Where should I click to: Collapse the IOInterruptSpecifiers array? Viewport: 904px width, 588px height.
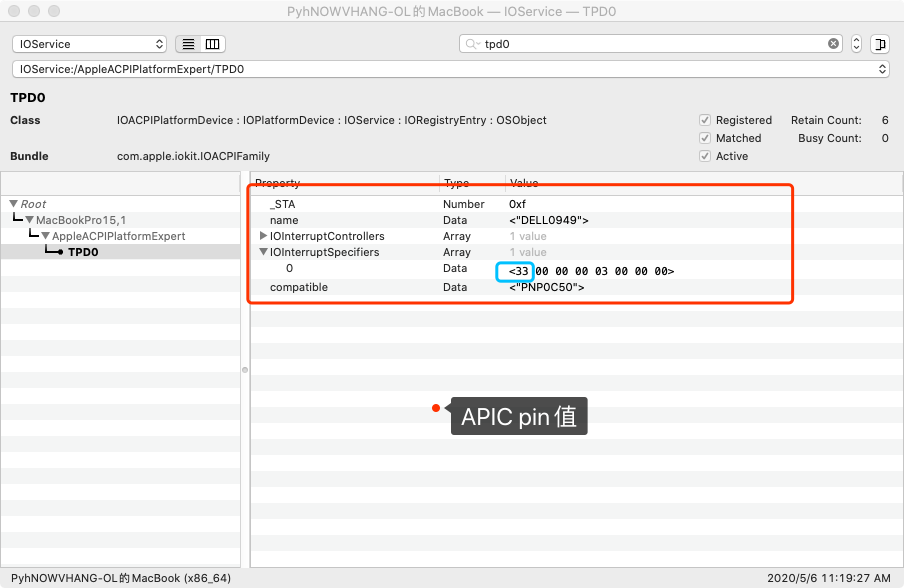[263, 252]
